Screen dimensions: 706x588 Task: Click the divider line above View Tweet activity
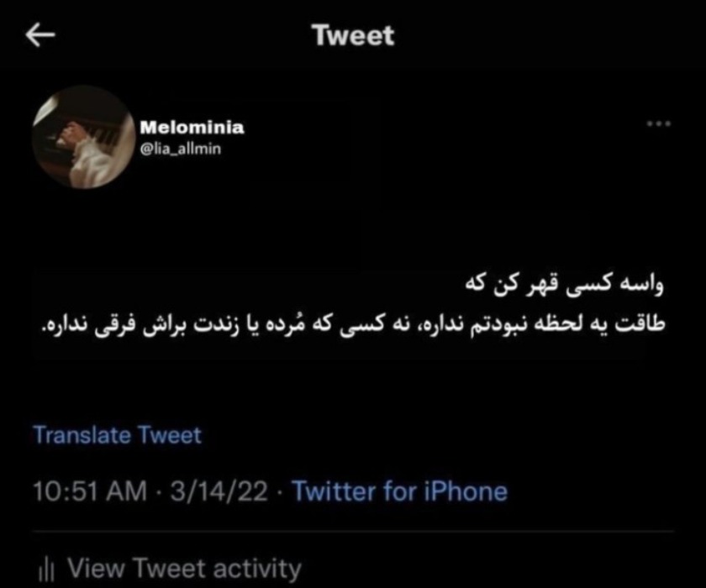coord(354,532)
